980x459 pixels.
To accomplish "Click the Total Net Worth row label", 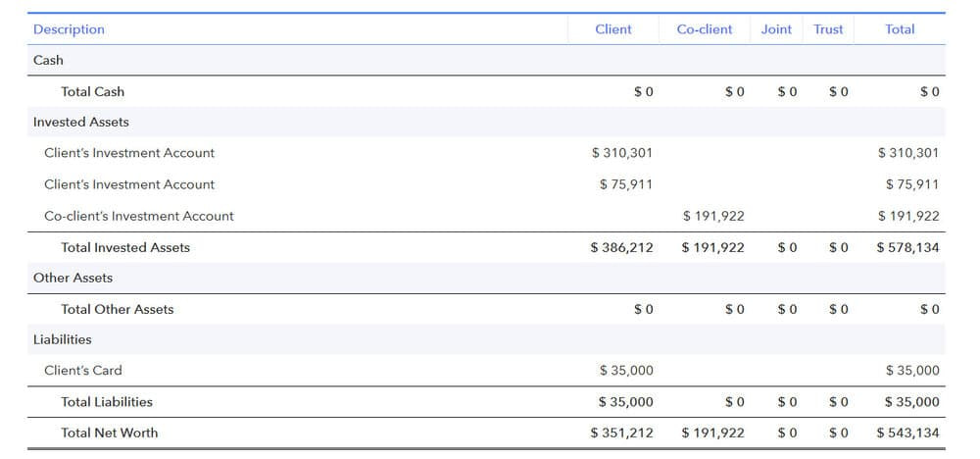I will [109, 433].
